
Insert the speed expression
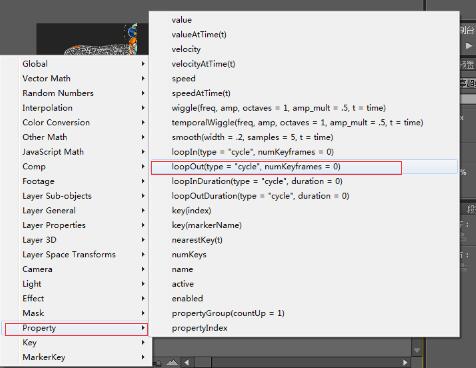point(304,78)
